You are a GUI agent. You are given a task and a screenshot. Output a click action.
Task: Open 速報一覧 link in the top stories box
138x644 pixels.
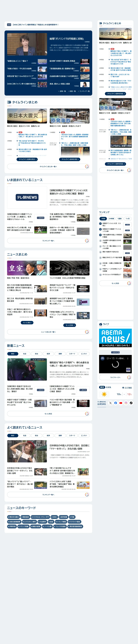(62, 91)
